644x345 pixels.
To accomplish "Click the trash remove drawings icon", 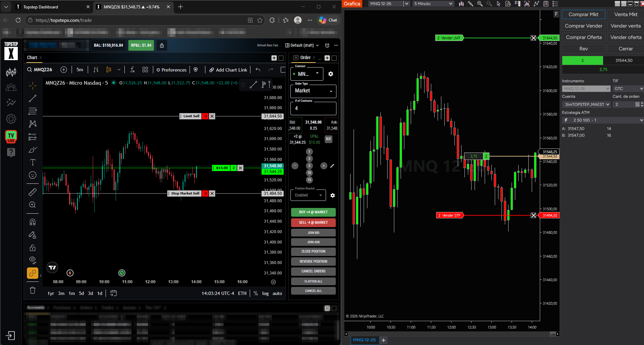I will (x=33, y=290).
